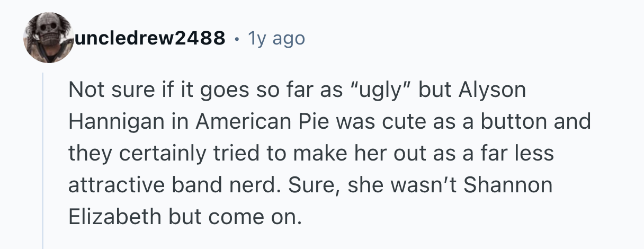The image size is (644, 249).
Task: Collapse the comment using the thread line
Action: (x=43, y=159)
